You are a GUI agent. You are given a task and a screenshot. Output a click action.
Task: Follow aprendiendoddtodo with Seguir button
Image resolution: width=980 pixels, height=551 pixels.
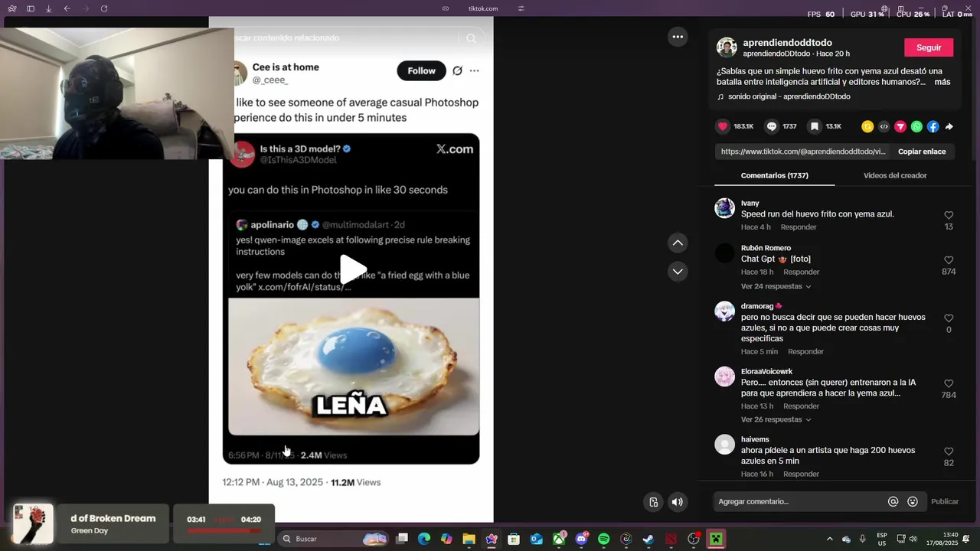point(929,47)
